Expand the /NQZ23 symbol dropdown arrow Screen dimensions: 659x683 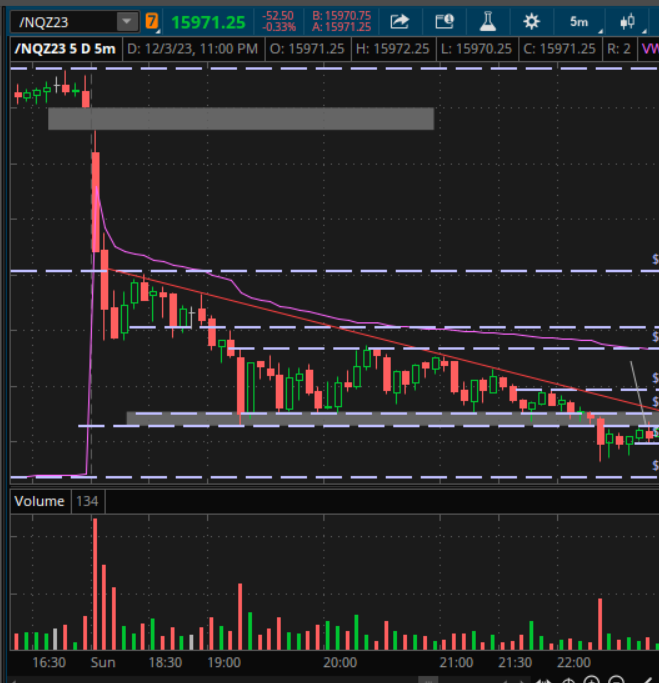pos(126,21)
